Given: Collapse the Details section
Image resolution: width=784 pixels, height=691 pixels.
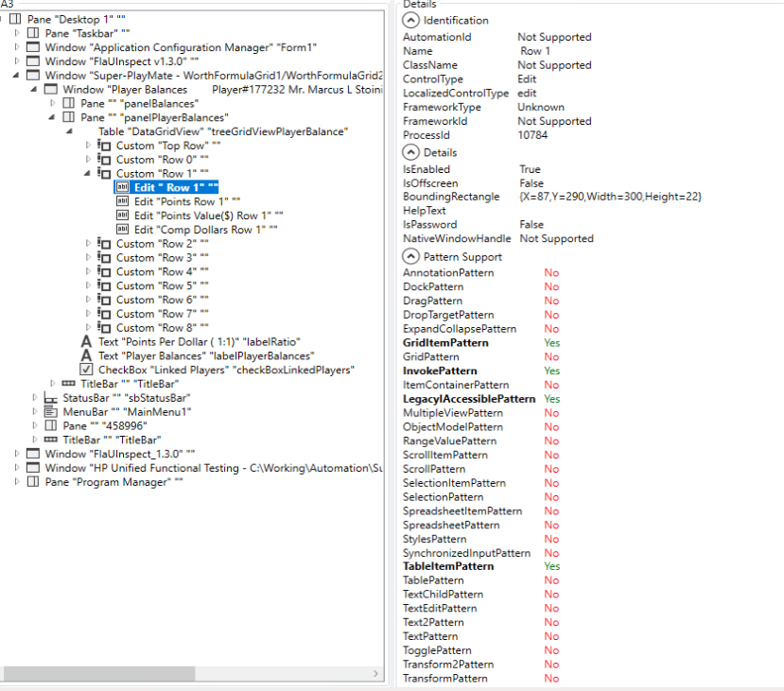Looking at the screenshot, I should point(410,152).
